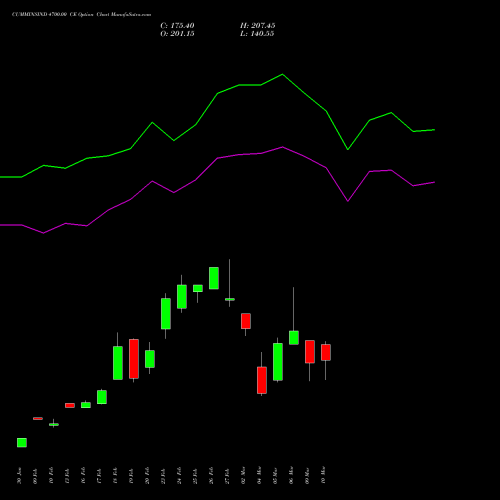Select the green candlestick above 30 Jan

tap(22, 443)
